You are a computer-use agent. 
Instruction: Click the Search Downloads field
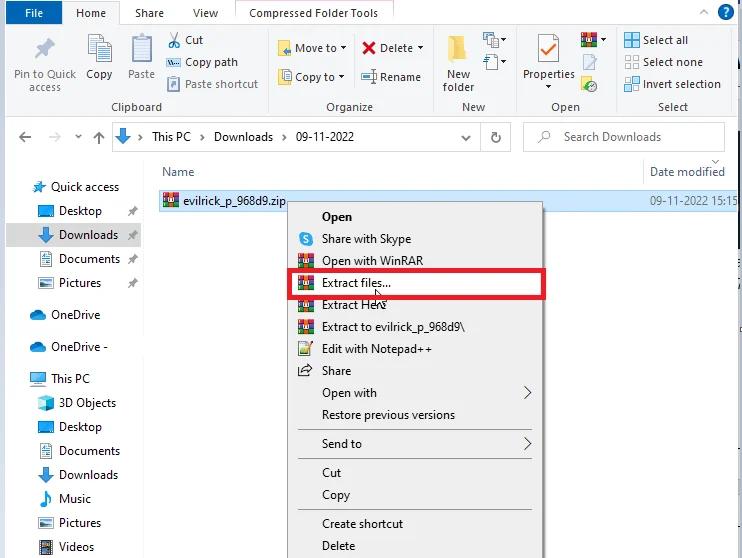(x=624, y=137)
